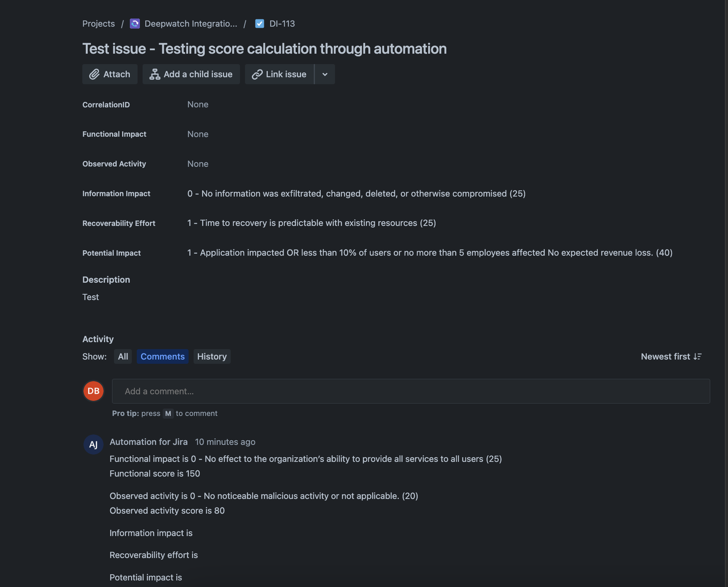Screen dimensions: 728x587
Task: Click the AJ Automation avatar
Action: (x=94, y=444)
